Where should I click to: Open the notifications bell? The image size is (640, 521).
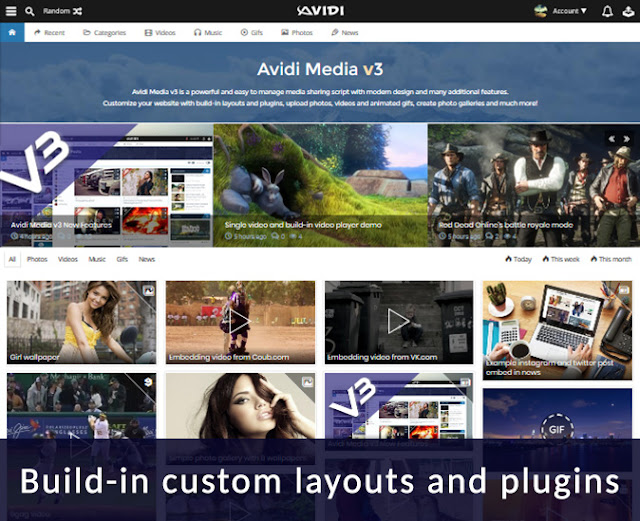[x=607, y=11]
